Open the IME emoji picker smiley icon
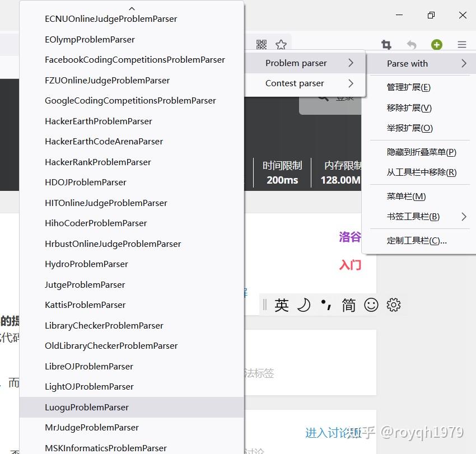Image resolution: width=476 pixels, height=454 pixels. tap(371, 305)
